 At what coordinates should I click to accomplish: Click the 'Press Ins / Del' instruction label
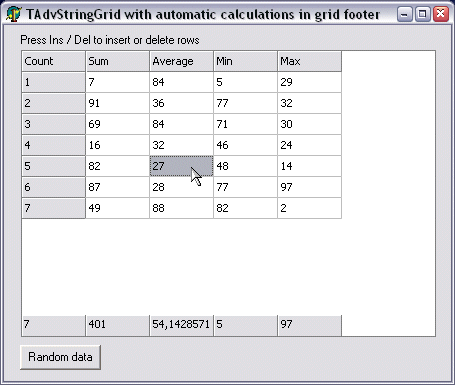110,40
